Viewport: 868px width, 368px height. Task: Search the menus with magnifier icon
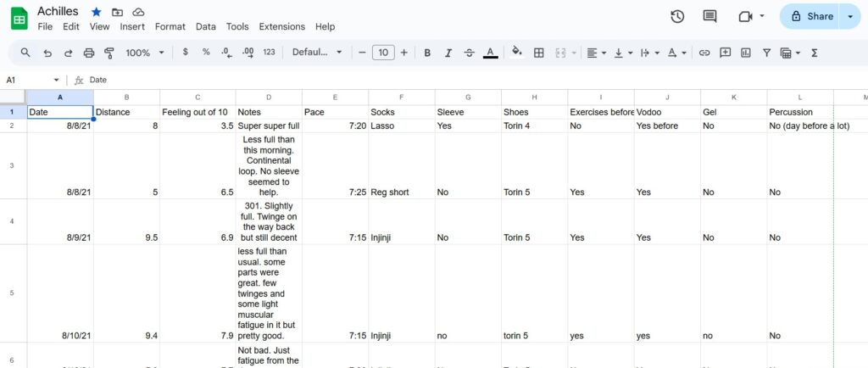click(x=25, y=53)
